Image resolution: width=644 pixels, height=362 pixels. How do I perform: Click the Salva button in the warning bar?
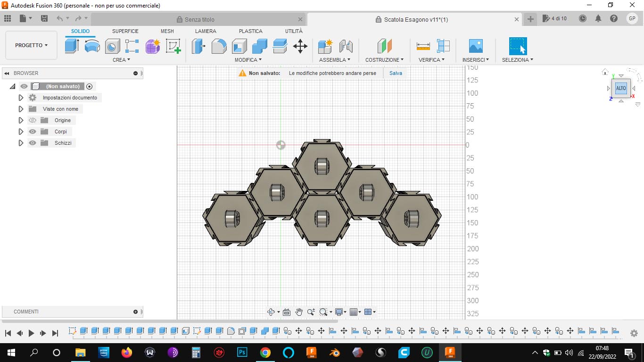(x=395, y=73)
